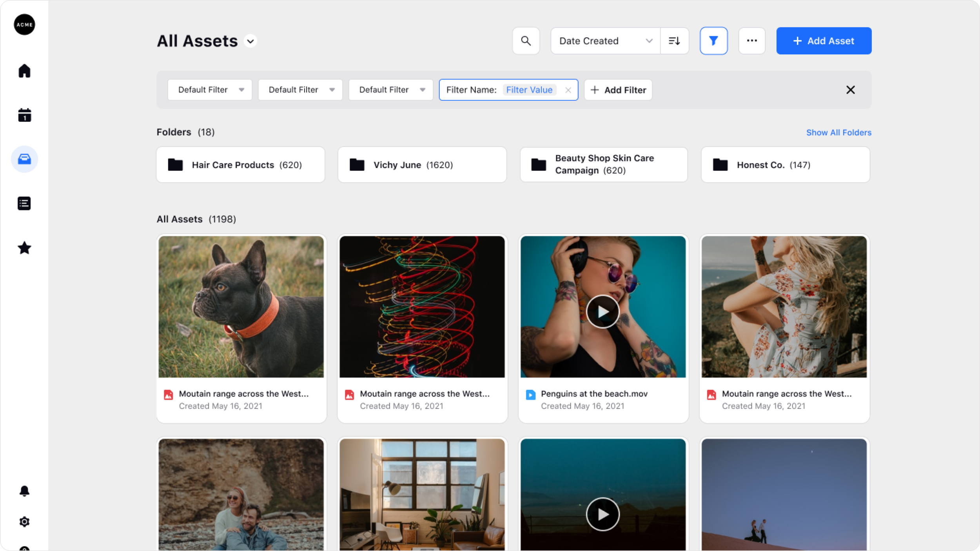Click Honest Co. folder icon
This screenshot has height=551, width=980.
click(x=720, y=165)
